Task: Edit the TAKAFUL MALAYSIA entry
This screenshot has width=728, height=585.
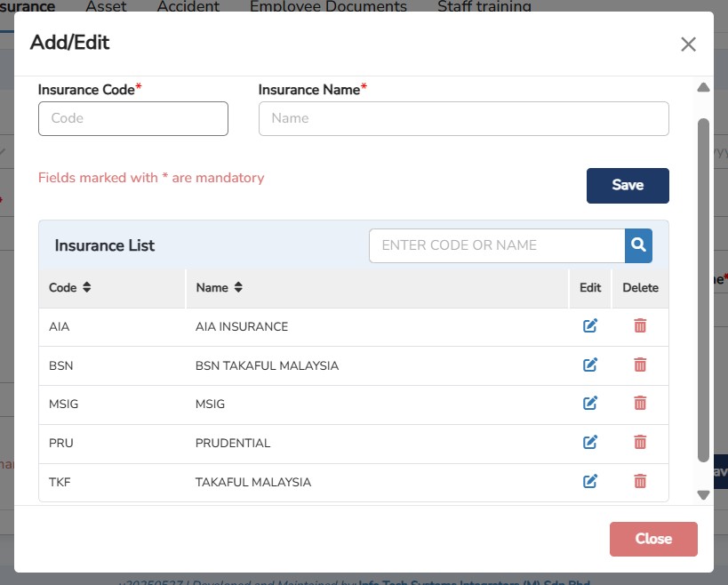Action: [589, 482]
